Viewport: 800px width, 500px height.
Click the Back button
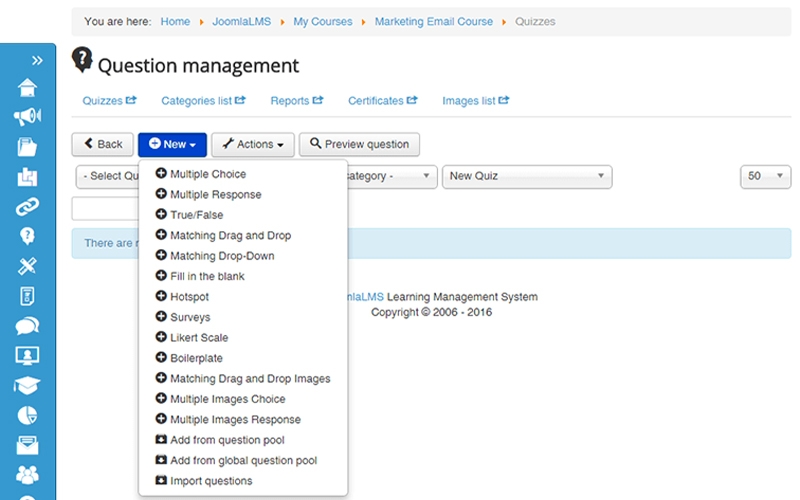[103, 144]
